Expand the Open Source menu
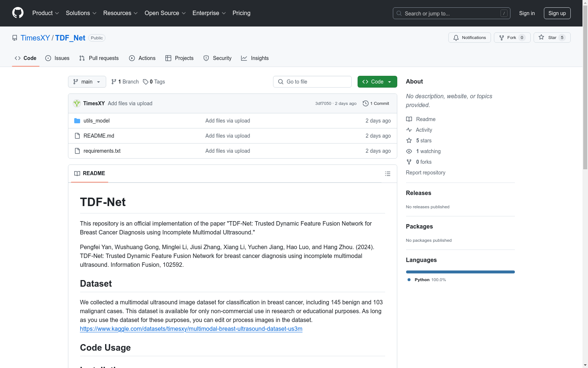Image resolution: width=588 pixels, height=368 pixels. pyautogui.click(x=165, y=13)
